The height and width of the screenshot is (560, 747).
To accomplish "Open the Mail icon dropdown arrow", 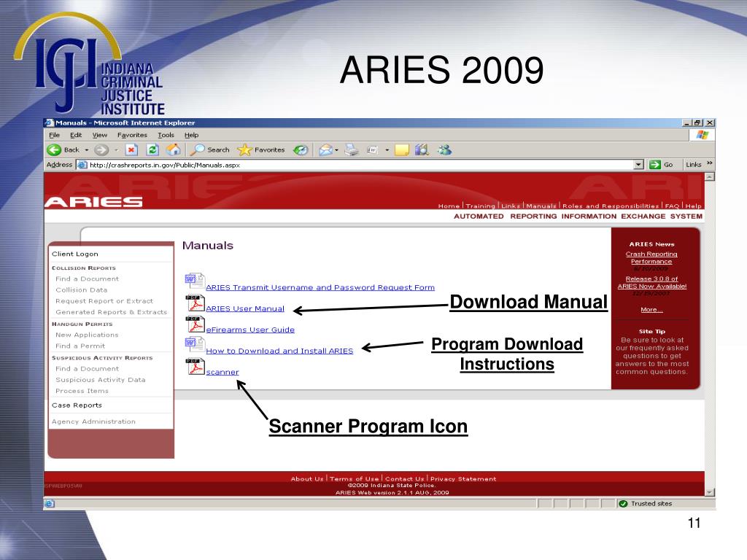I will click(336, 150).
